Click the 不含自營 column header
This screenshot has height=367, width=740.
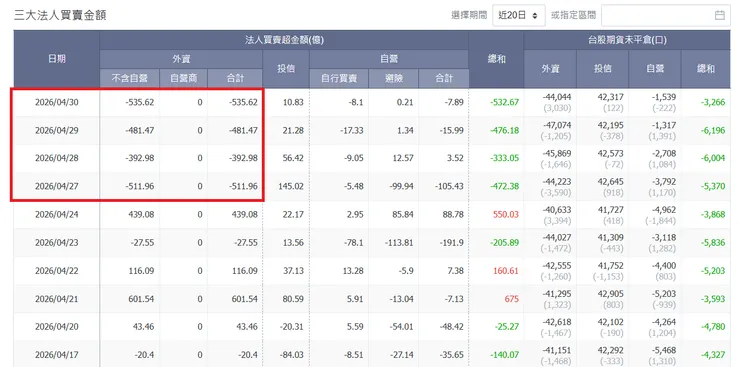[x=129, y=79]
